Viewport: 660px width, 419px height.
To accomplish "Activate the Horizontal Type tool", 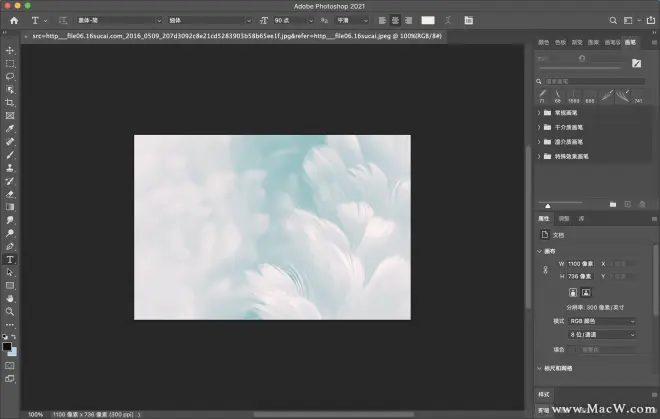I will point(10,259).
